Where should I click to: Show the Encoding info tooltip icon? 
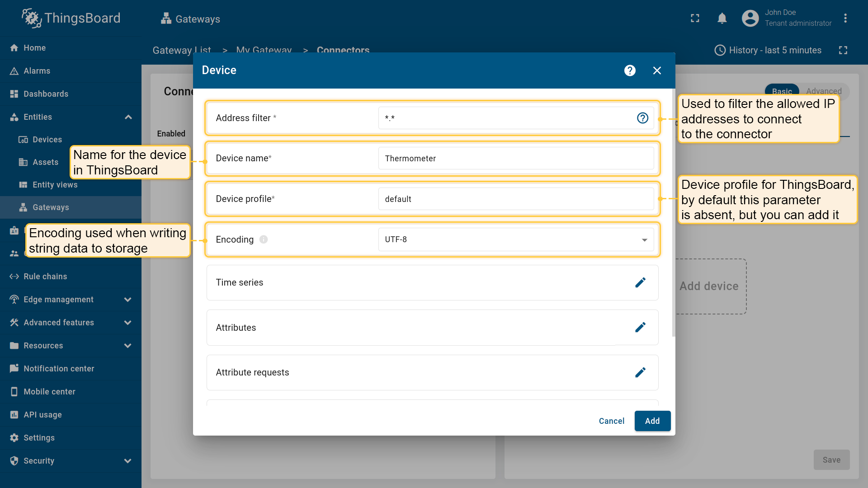click(x=264, y=239)
